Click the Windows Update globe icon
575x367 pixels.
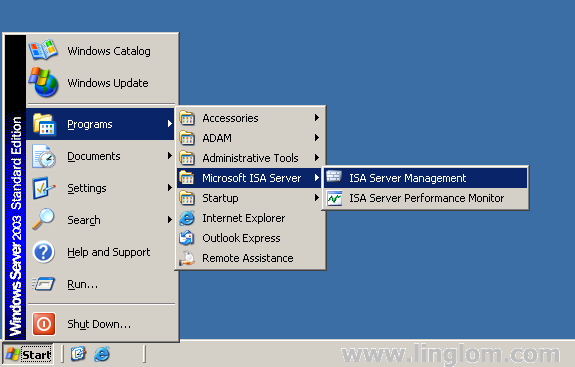pos(44,82)
